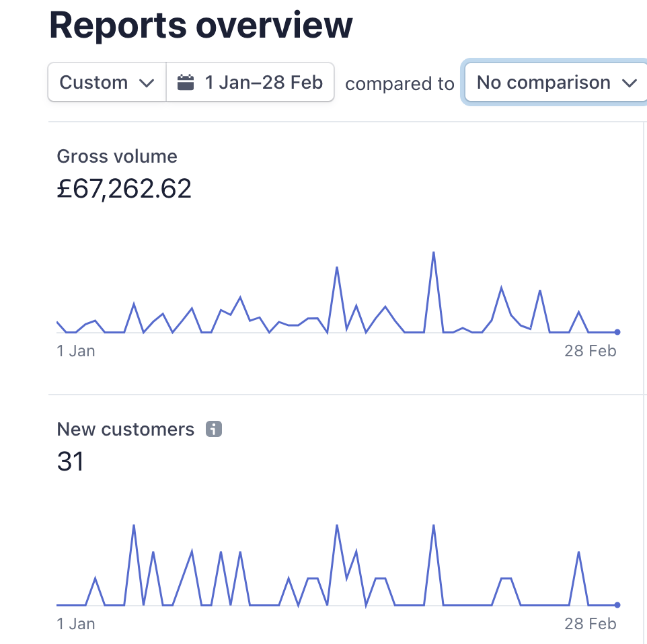Click the New customers count 31
Screen dimensions: 647x644
coord(71,462)
